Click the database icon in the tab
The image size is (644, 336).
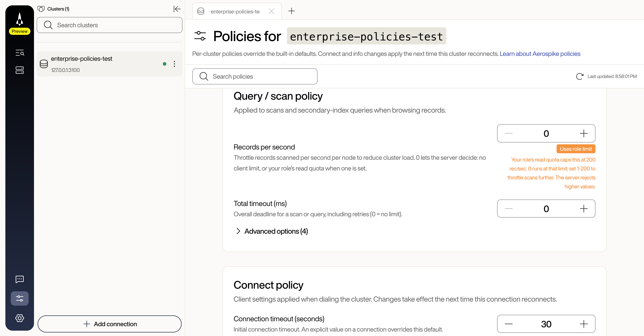201,11
